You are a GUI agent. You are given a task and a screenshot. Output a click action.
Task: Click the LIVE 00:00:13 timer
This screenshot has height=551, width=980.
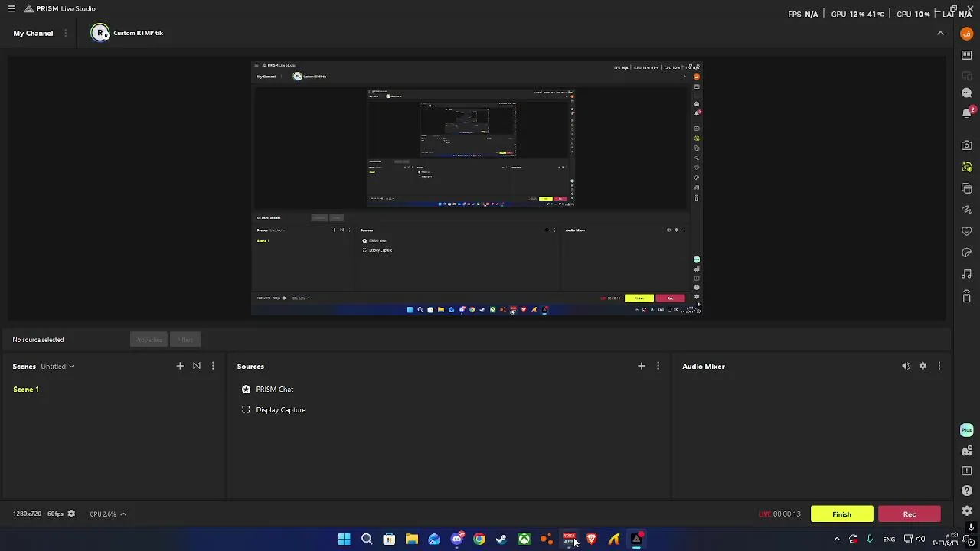779,514
